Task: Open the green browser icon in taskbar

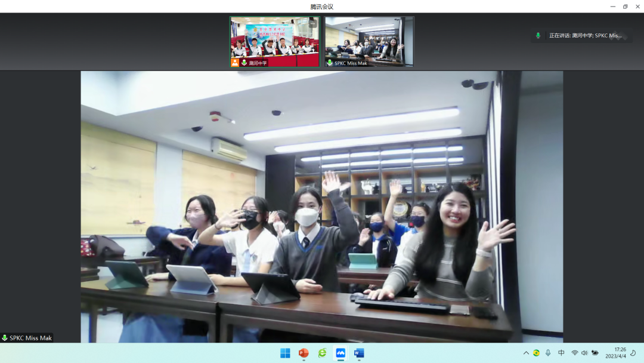Action: tap(322, 353)
